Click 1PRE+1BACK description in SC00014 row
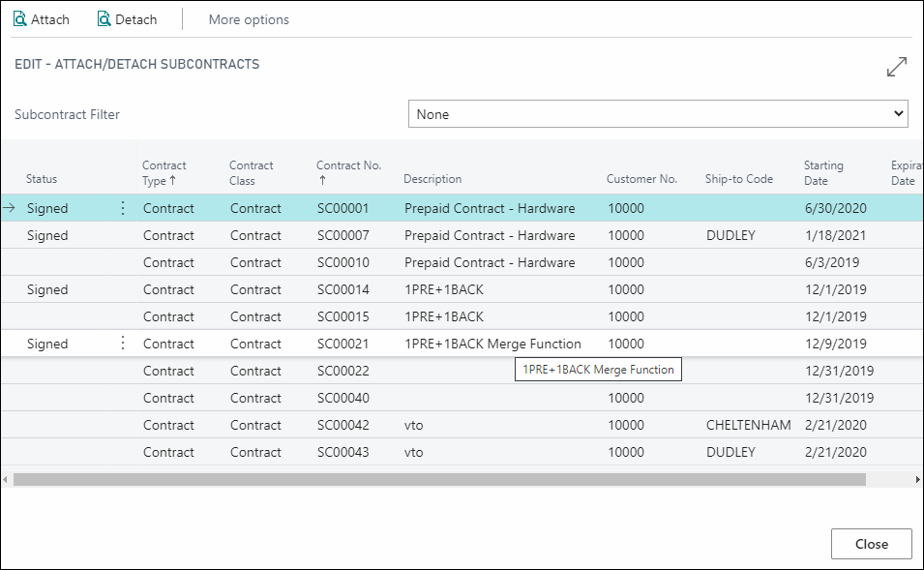924x570 pixels. pyautogui.click(x=444, y=289)
